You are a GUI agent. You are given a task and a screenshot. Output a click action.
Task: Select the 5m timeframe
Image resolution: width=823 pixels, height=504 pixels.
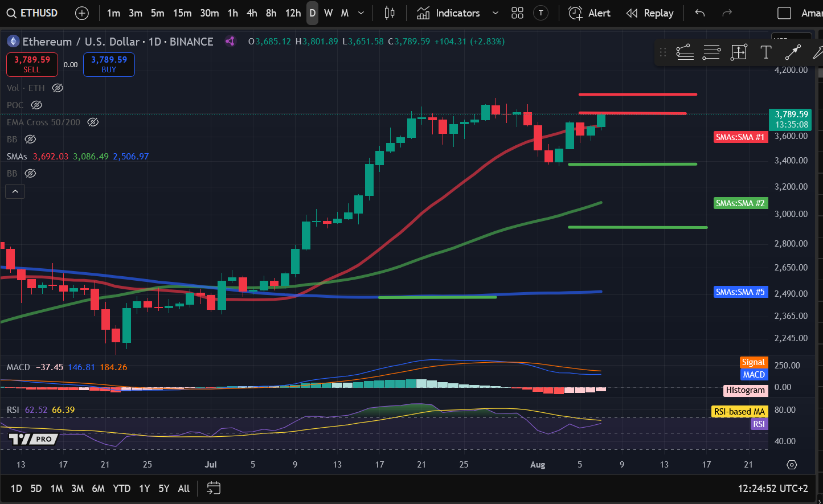point(158,13)
